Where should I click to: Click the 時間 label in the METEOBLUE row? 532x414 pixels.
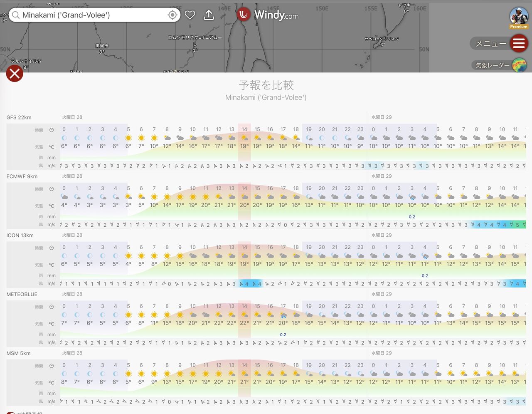click(x=39, y=307)
